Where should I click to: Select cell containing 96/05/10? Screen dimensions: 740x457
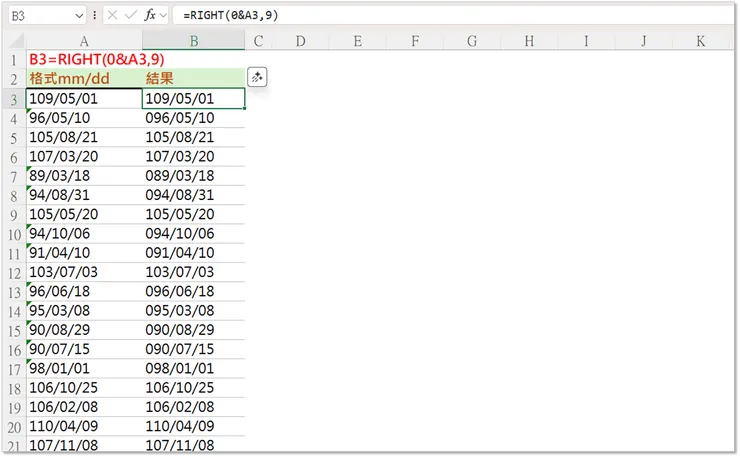pyautogui.click(x=84, y=118)
